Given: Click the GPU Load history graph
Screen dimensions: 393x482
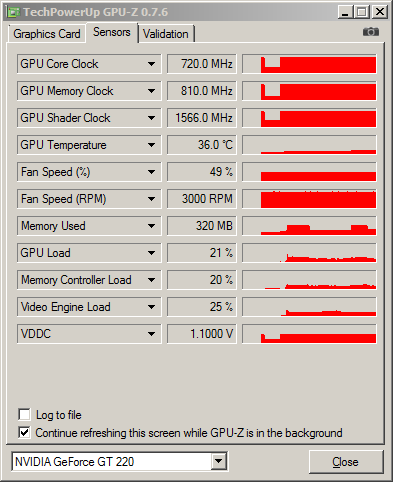Looking at the screenshot, I should coord(309,253).
